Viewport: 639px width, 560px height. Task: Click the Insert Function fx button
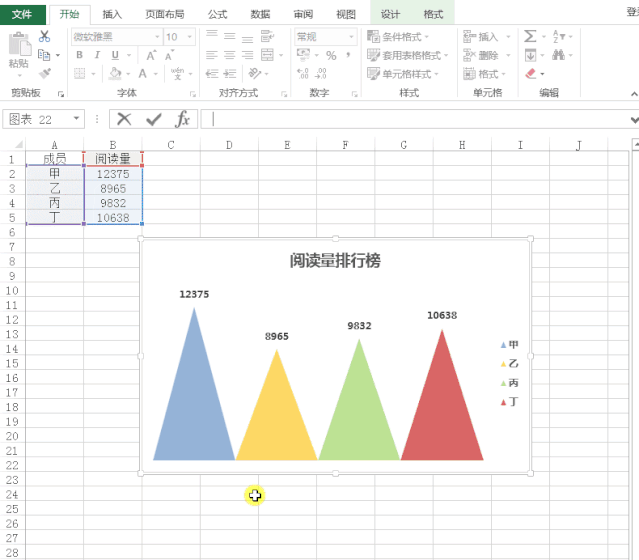183,119
